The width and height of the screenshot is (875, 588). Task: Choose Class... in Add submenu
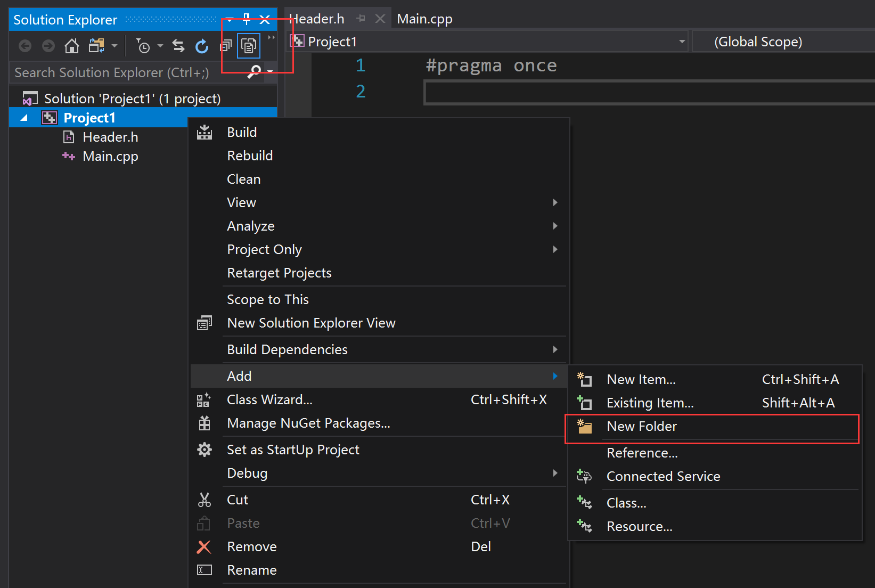[x=715, y=503]
